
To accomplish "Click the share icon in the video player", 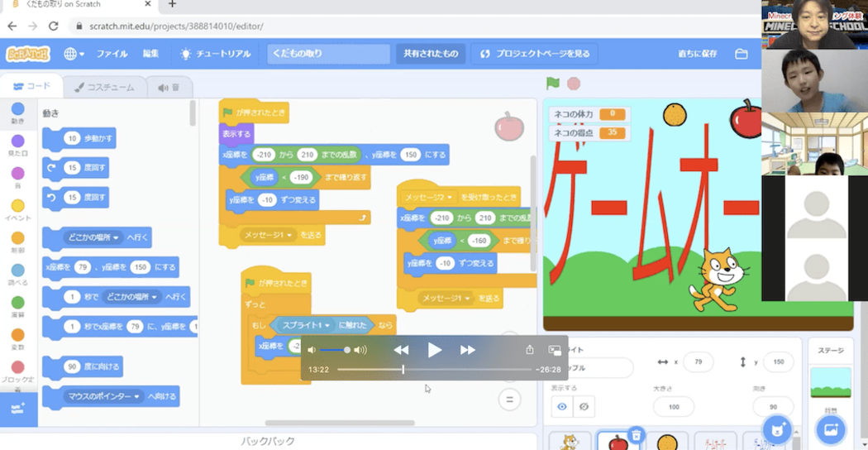I will coord(530,350).
